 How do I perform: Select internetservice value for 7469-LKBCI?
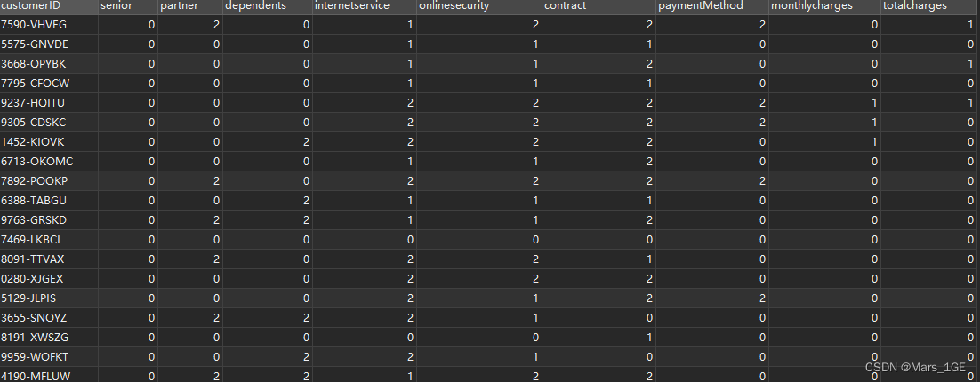[x=365, y=240]
